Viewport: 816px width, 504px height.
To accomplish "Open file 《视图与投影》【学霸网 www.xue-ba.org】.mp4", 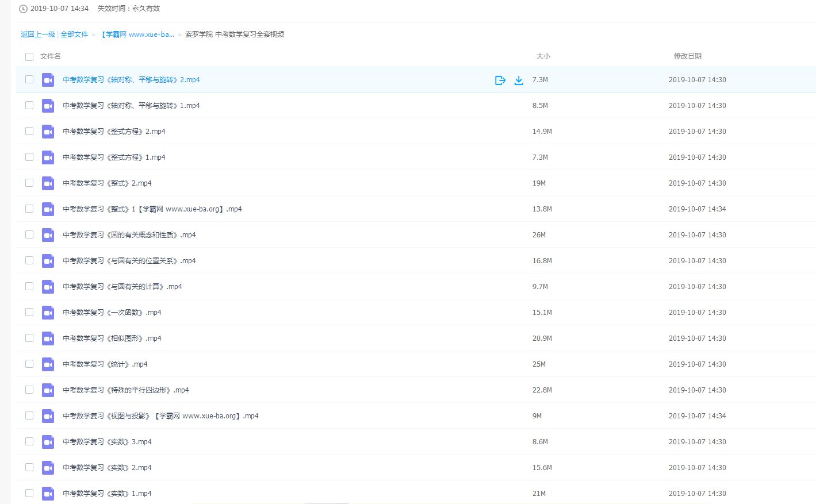I will (160, 416).
